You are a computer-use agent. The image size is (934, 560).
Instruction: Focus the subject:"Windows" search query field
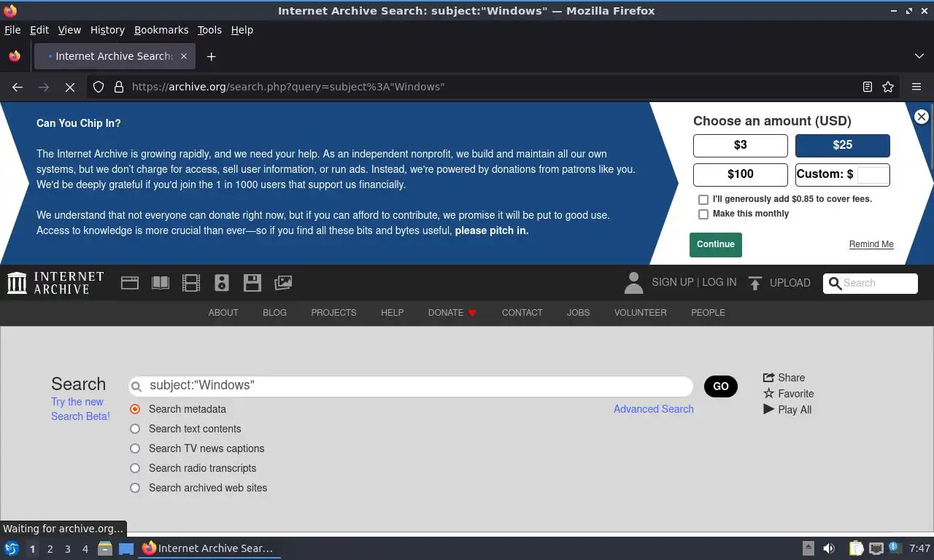click(411, 386)
